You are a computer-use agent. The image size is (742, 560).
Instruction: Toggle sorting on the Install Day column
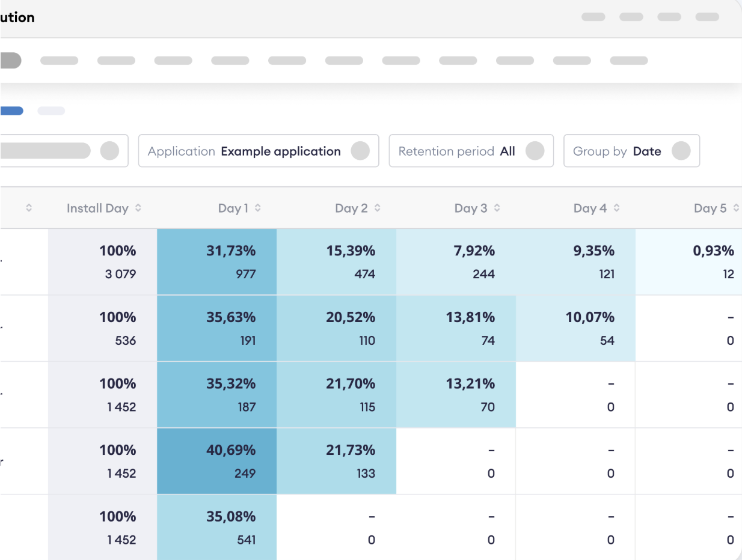click(138, 208)
